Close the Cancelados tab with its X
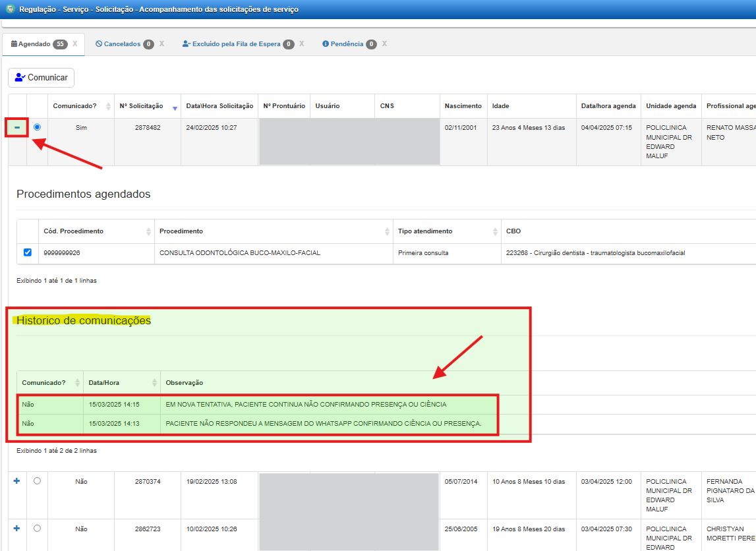 [161, 44]
